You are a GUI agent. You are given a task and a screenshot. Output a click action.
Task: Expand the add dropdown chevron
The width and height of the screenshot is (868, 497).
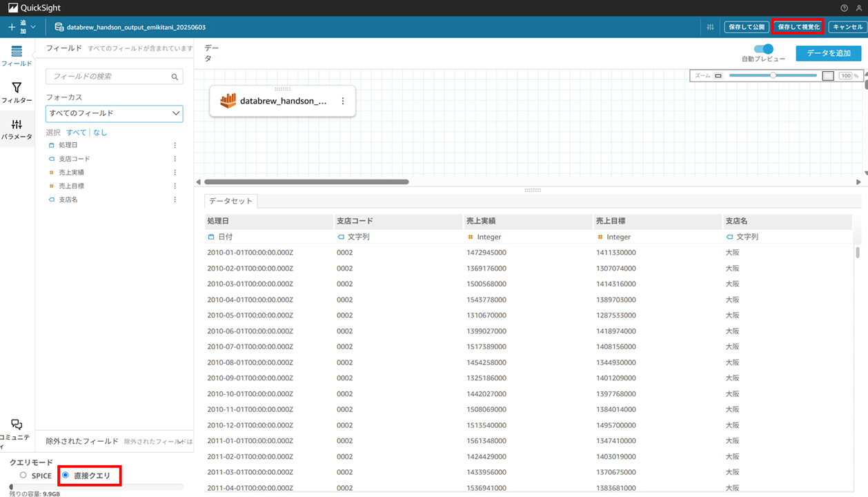coord(33,27)
